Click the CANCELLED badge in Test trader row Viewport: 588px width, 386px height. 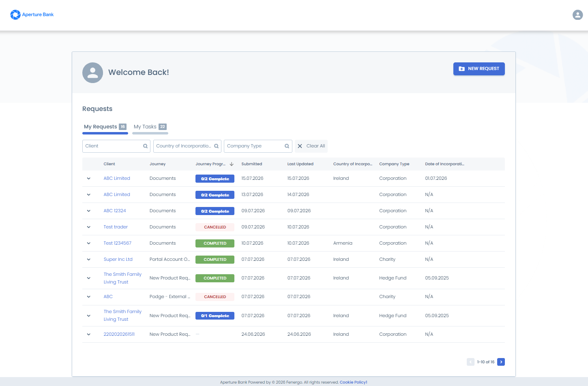pos(215,227)
